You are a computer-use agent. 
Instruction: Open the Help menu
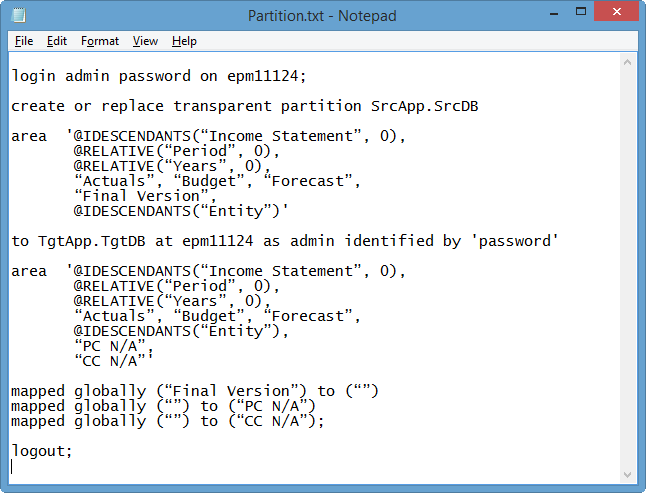coord(184,41)
